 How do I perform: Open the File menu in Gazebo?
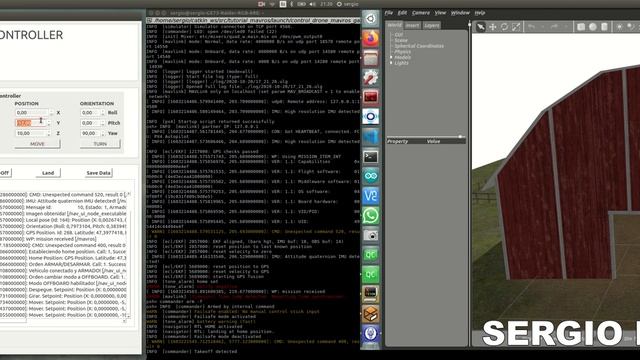(x=389, y=13)
